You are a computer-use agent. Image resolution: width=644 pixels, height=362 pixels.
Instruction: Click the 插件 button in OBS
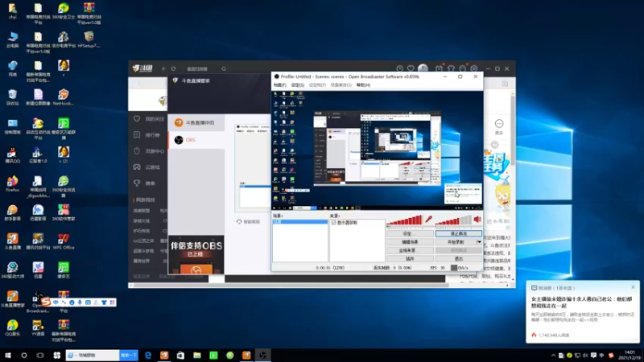(x=410, y=259)
